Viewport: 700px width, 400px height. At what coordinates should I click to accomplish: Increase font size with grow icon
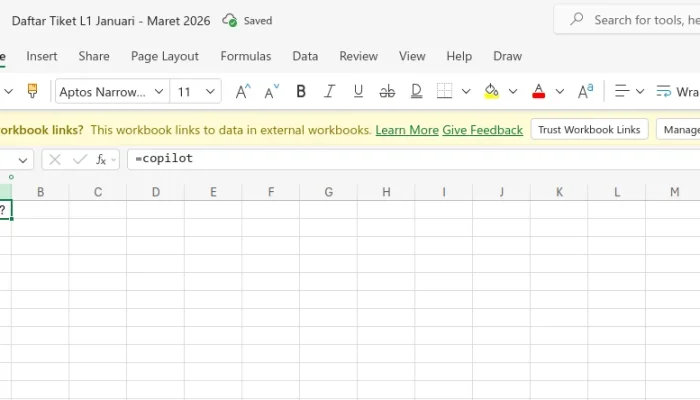tap(243, 92)
